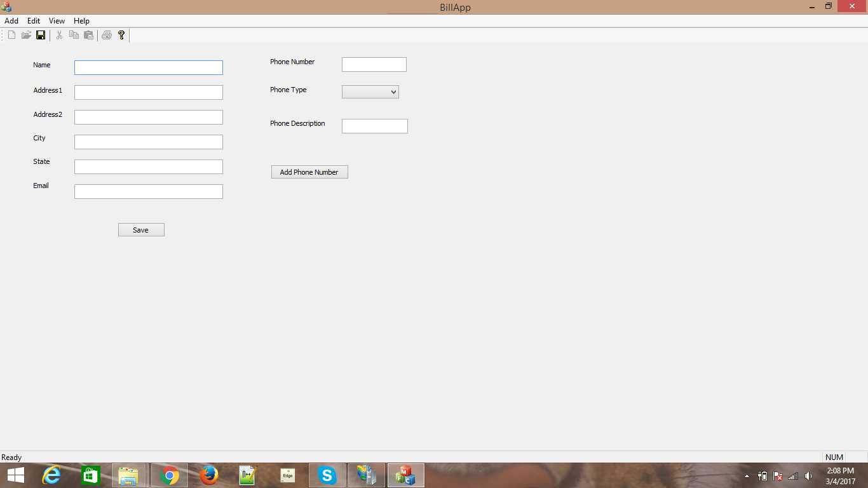Image resolution: width=868 pixels, height=488 pixels.
Task: Click the Open folder toolbar icon
Action: pos(26,35)
